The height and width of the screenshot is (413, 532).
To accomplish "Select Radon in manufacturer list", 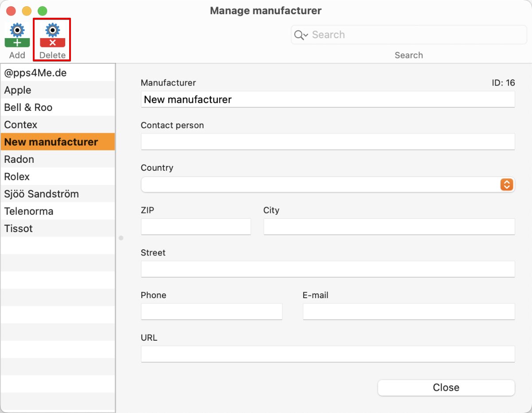I will [58, 159].
